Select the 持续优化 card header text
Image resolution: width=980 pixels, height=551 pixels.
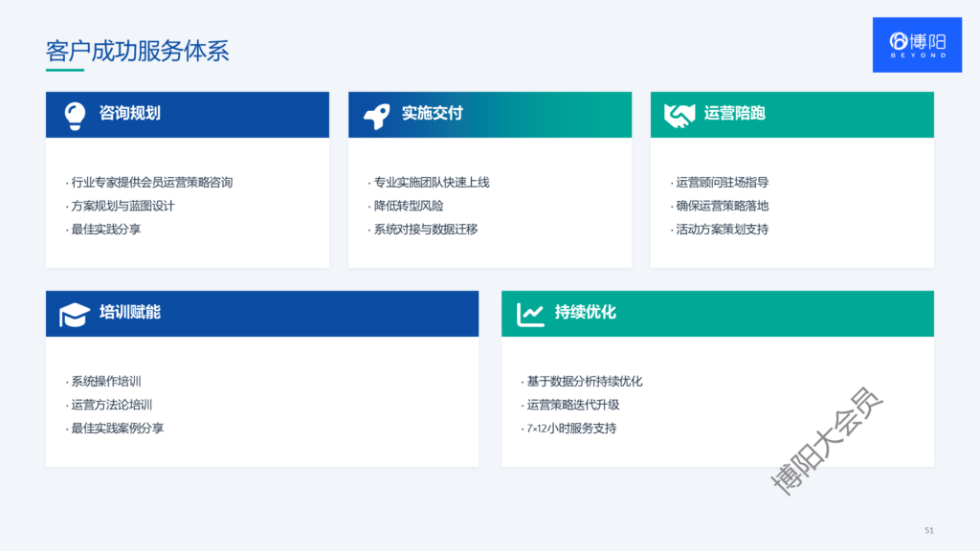pos(586,312)
